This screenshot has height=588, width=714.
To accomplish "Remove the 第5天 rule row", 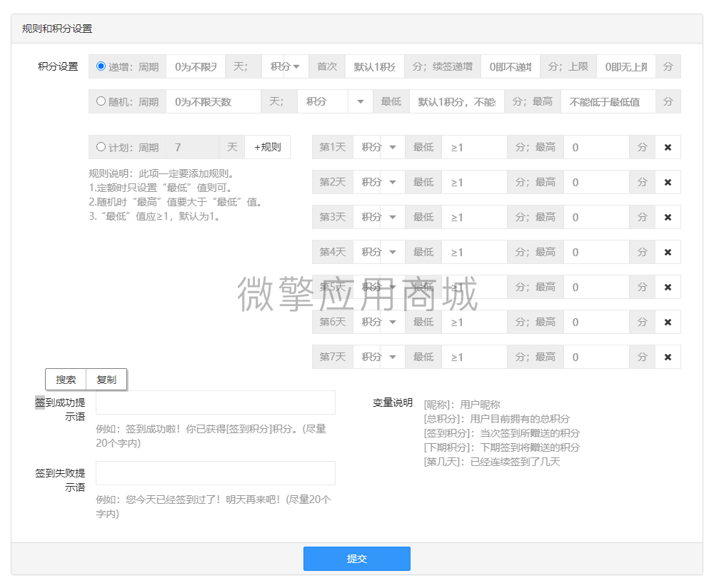I will coord(668,287).
